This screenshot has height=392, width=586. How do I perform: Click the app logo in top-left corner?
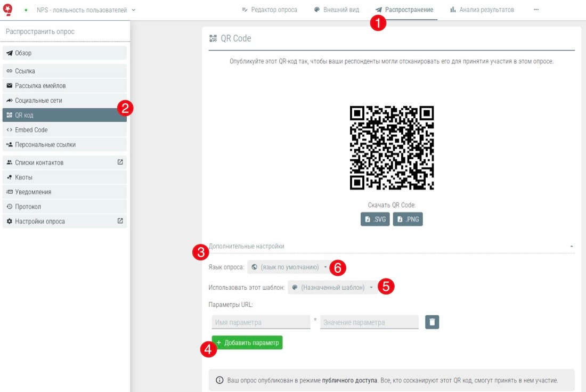(9, 10)
